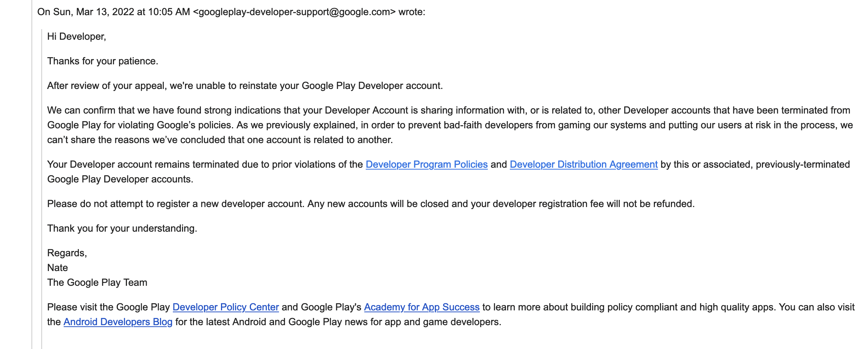The image size is (868, 349).
Task: Open the Developer Program Policies link
Action: 426,165
